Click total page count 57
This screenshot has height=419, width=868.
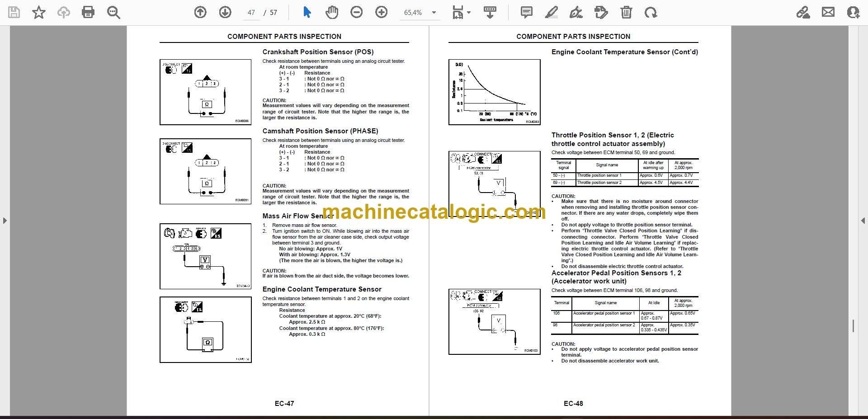[274, 13]
